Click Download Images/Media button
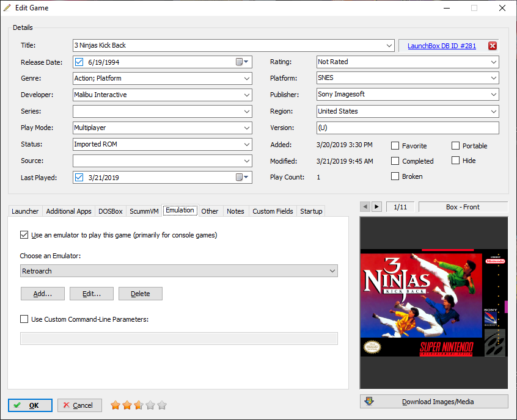Image resolution: width=517 pixels, height=420 pixels. 434,402
